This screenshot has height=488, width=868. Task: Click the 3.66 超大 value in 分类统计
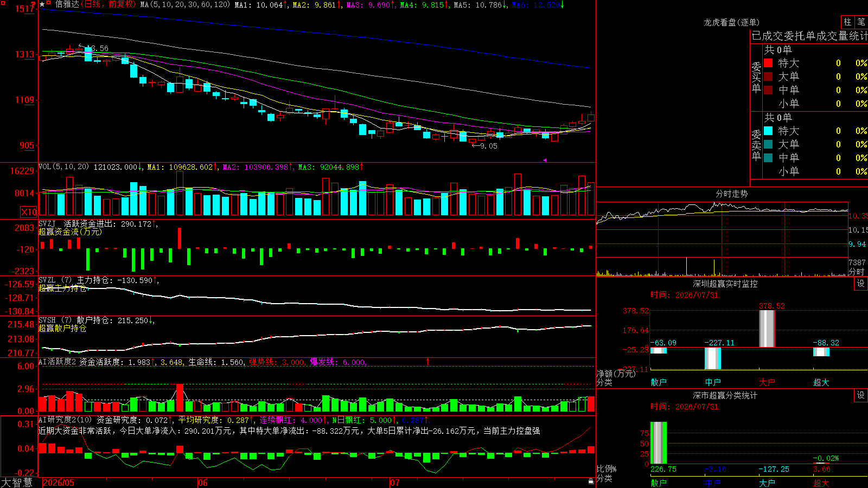pyautogui.click(x=822, y=469)
